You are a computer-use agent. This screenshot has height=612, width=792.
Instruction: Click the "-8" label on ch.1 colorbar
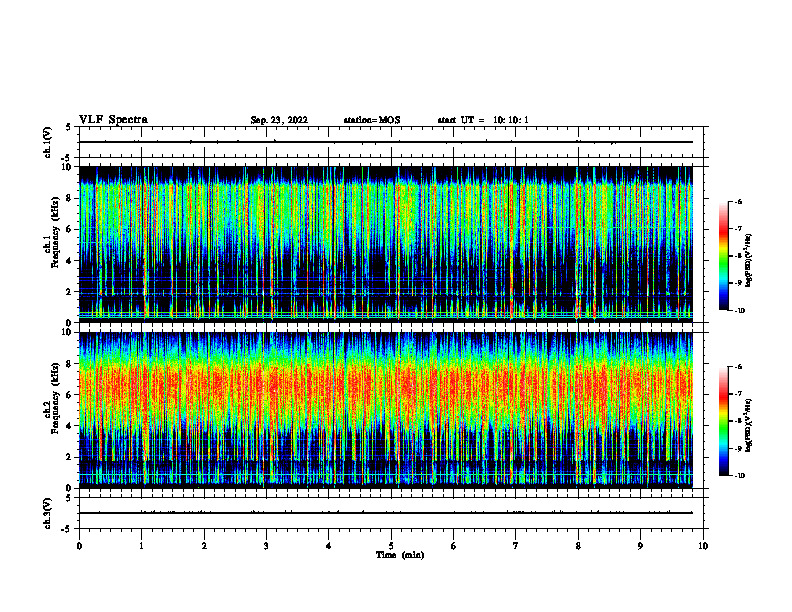pyautogui.click(x=738, y=256)
